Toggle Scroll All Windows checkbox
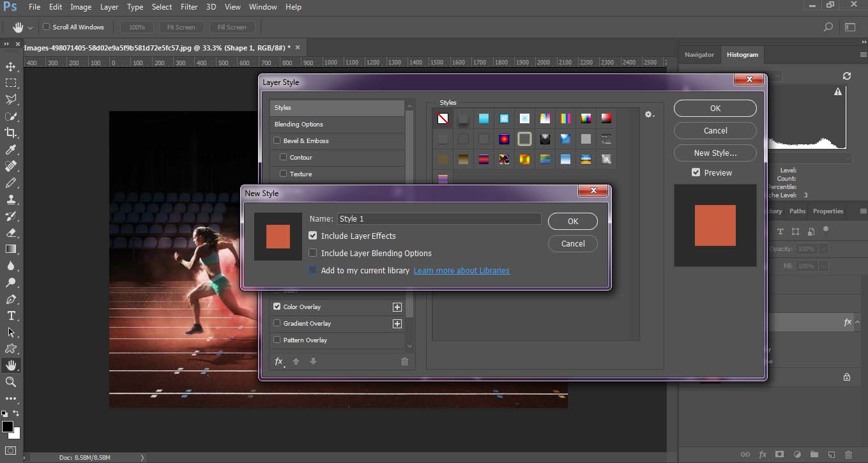 tap(46, 27)
